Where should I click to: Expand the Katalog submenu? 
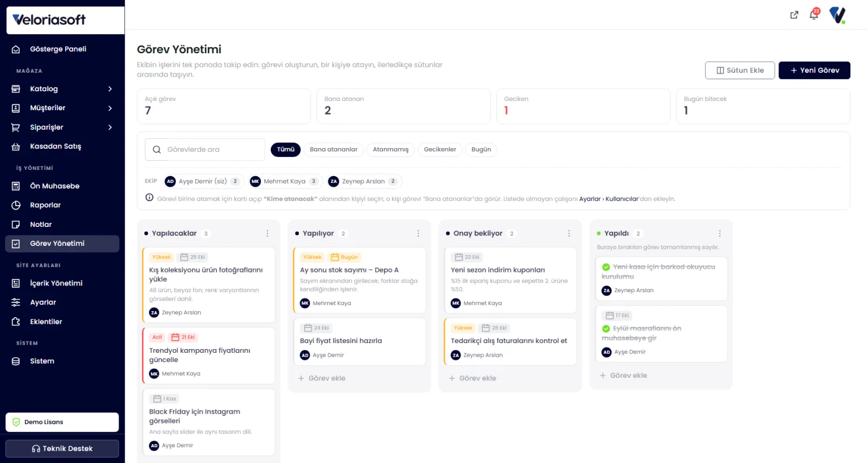click(110, 89)
